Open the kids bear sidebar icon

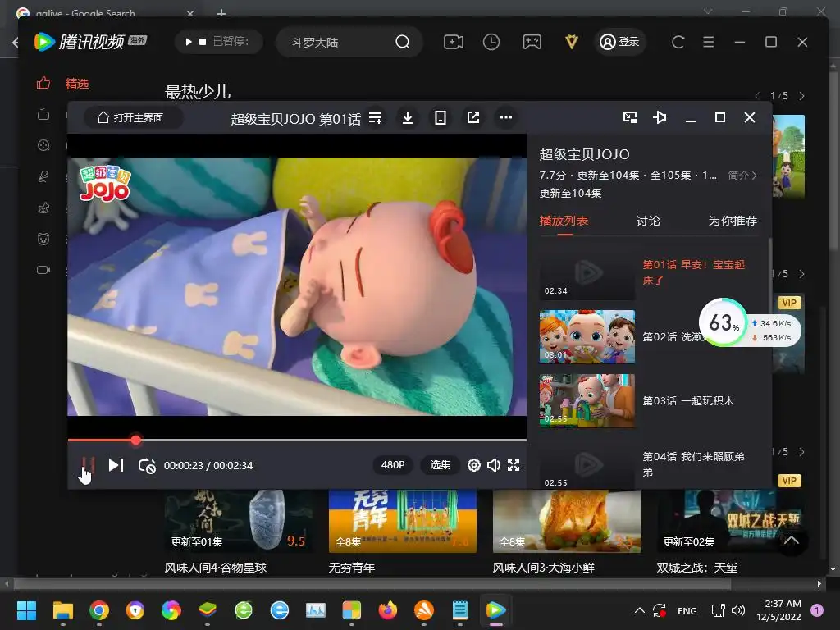tap(43, 239)
